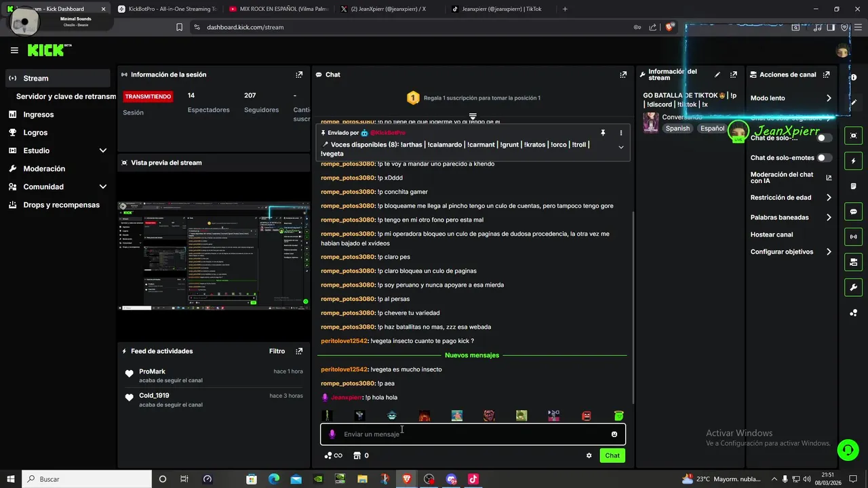Open File Explorer from the Windows taskbar

point(363,479)
